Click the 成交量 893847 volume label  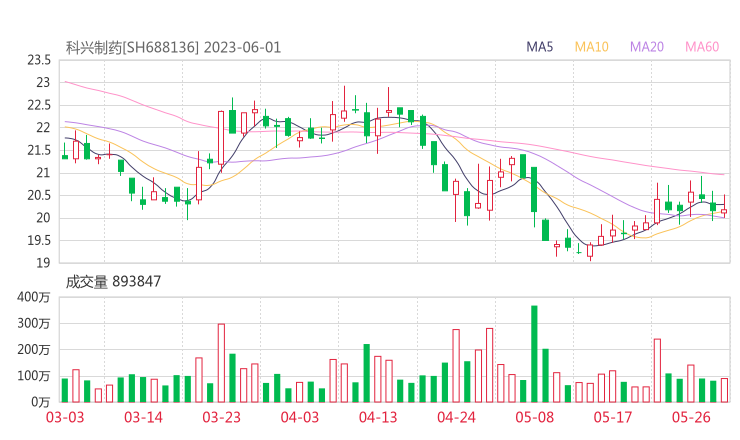(113, 282)
